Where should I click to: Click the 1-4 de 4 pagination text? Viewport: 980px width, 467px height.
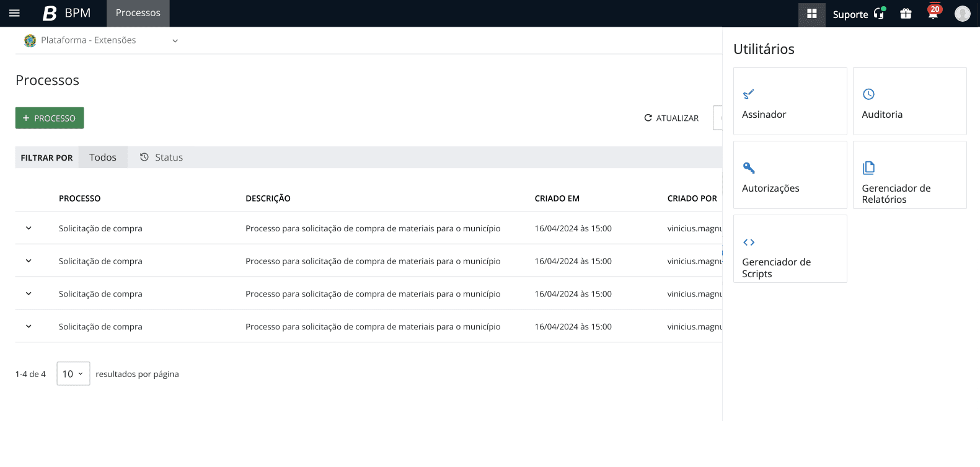[x=30, y=374]
